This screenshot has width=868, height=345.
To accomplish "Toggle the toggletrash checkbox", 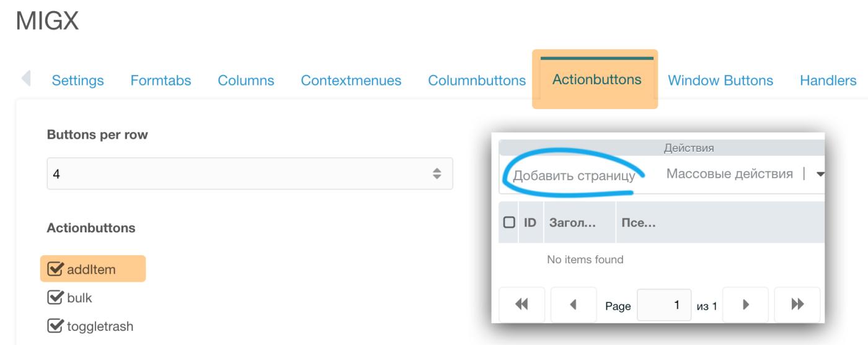I will tap(55, 326).
